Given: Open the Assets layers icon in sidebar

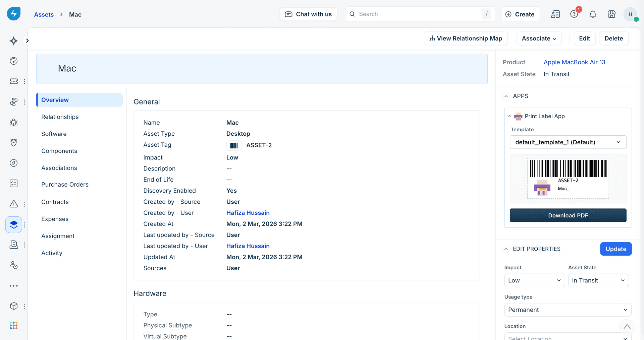Looking at the screenshot, I should pyautogui.click(x=14, y=224).
